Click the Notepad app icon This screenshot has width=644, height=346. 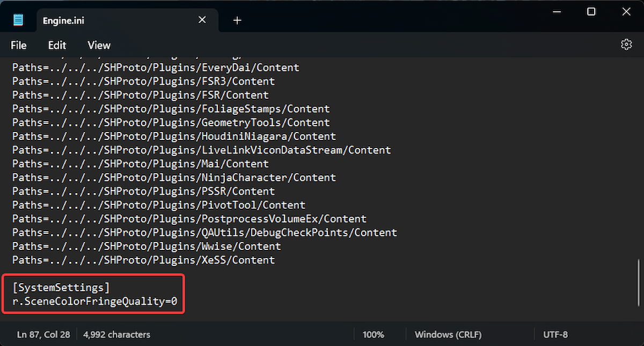click(18, 20)
